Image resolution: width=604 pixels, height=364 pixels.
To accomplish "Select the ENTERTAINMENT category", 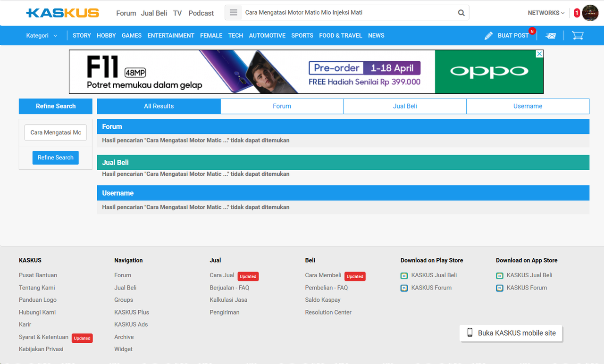I will (x=171, y=35).
